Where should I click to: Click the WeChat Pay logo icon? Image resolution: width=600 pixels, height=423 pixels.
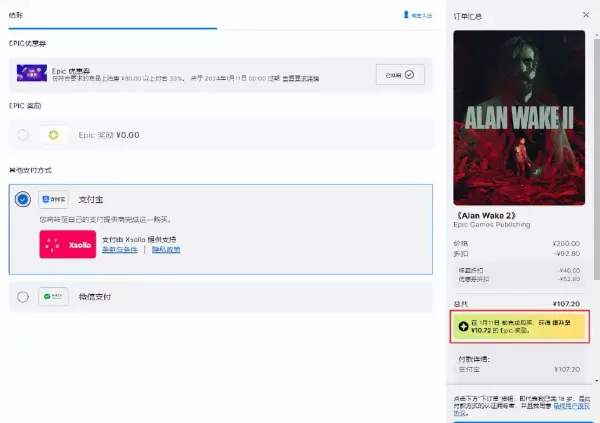coord(54,296)
